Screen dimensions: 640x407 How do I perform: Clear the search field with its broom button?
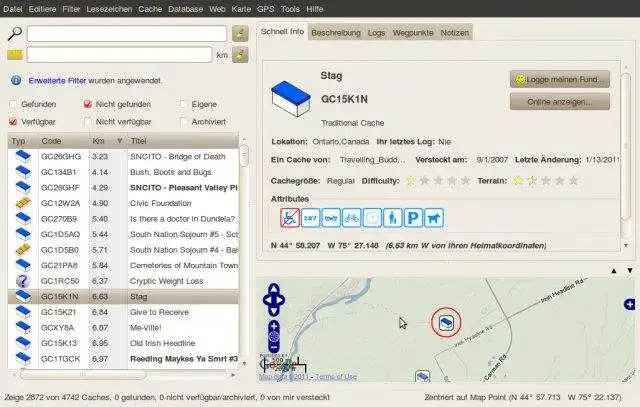(x=240, y=33)
